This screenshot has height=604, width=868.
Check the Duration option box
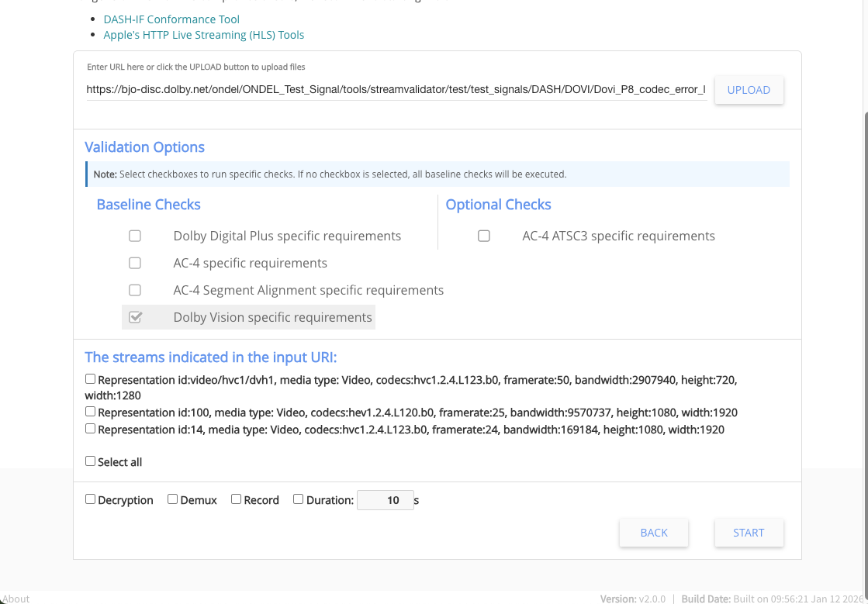(x=299, y=499)
